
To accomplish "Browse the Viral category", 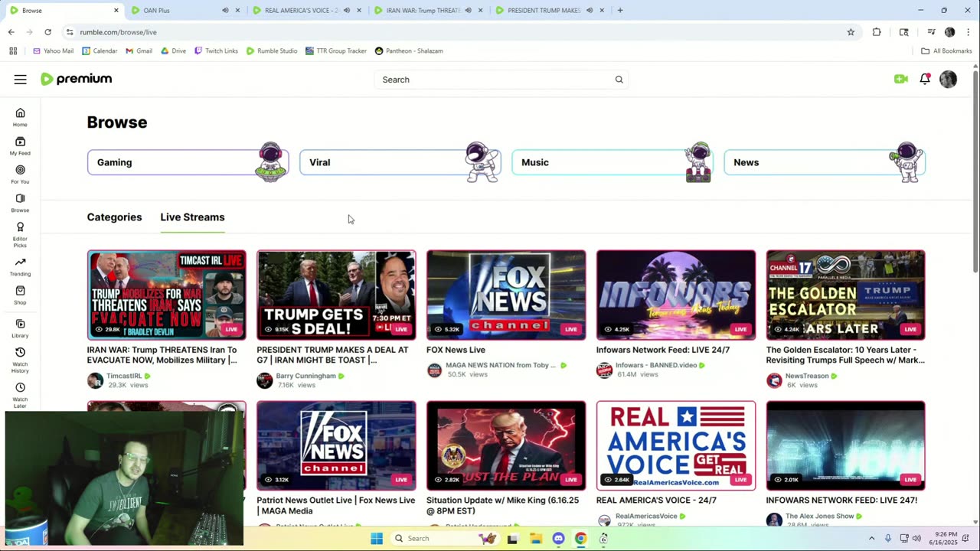I will pyautogui.click(x=400, y=162).
